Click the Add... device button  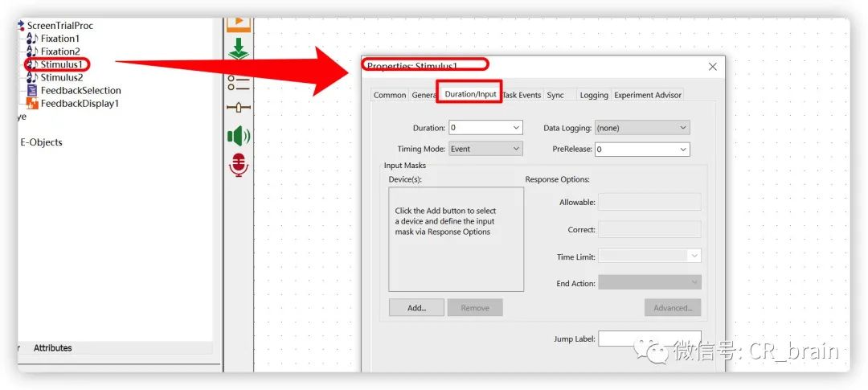(x=416, y=307)
